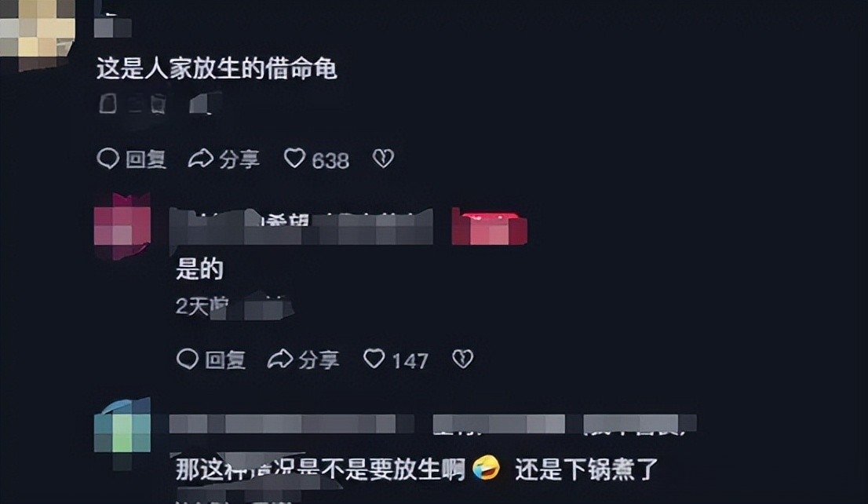Like the 是的 reply with 147 likes

pyautogui.click(x=374, y=359)
